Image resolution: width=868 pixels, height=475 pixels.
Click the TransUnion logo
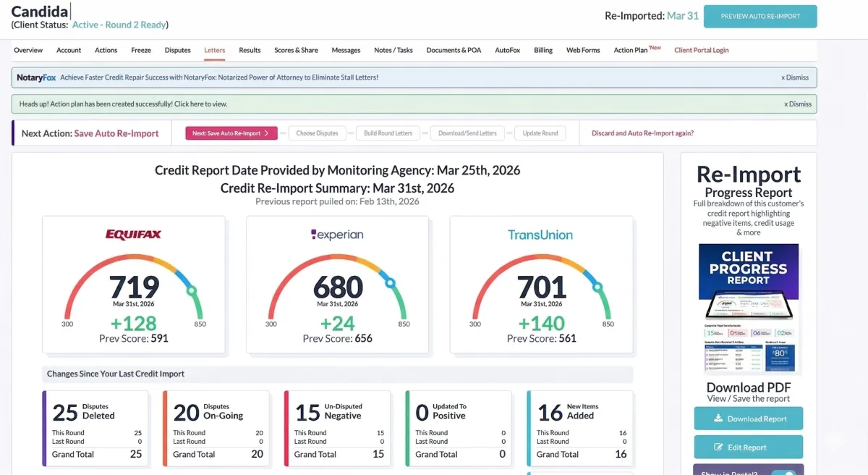(540, 235)
